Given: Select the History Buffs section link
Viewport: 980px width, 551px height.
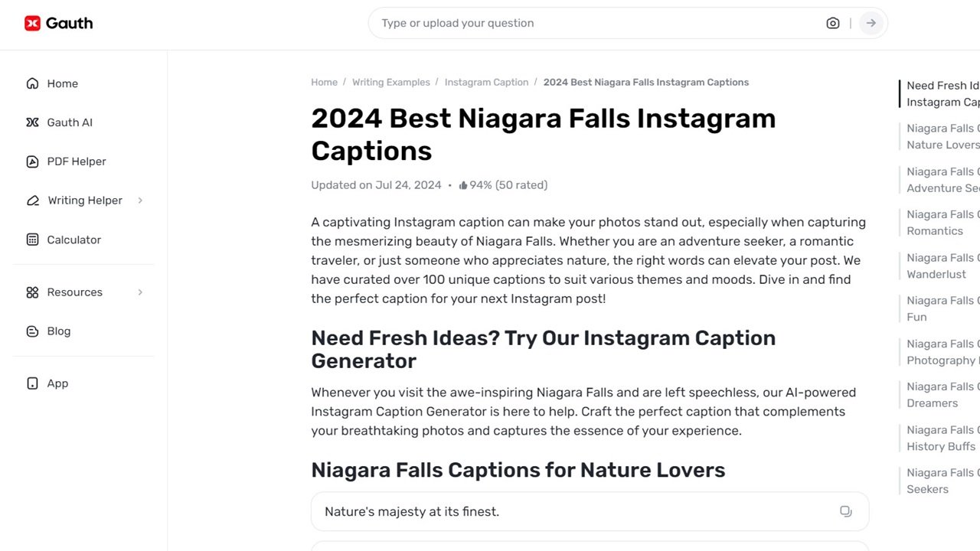Looking at the screenshot, I should click(x=942, y=438).
